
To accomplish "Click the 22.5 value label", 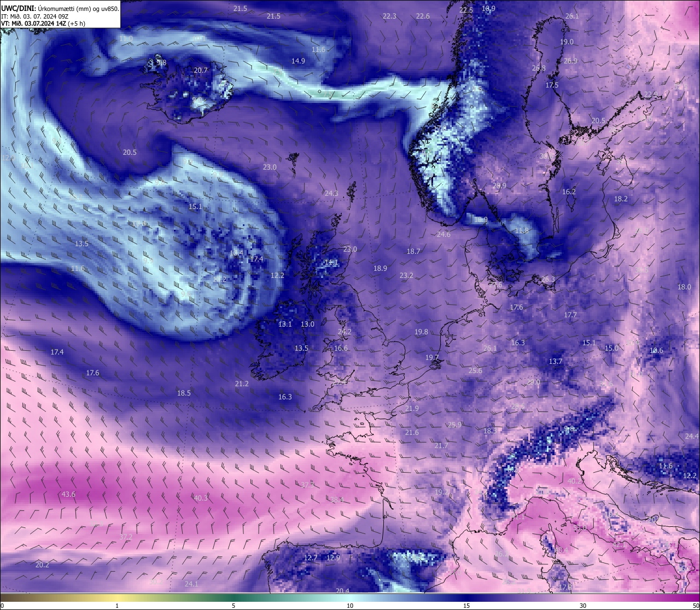I will coord(466,10).
